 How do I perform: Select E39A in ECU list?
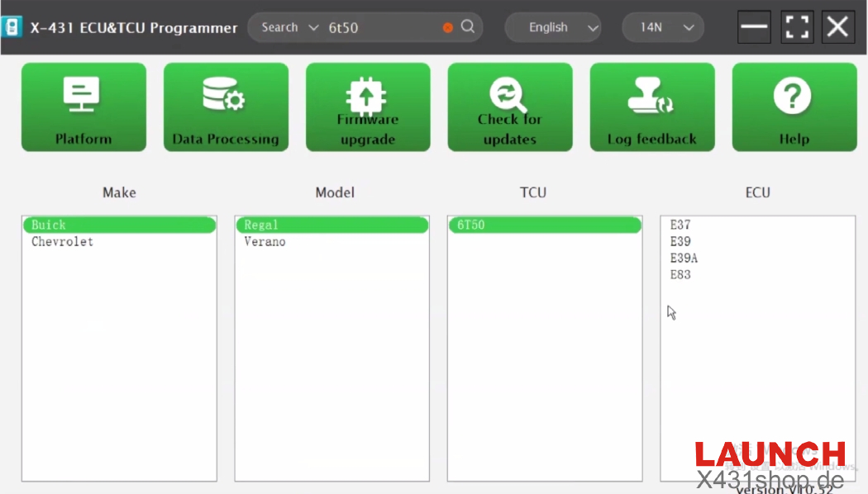pyautogui.click(x=684, y=258)
